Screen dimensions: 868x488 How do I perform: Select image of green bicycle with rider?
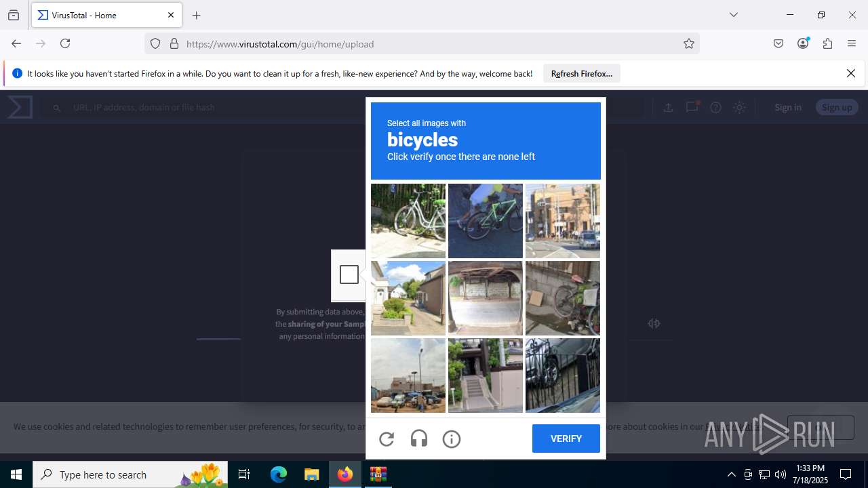click(486, 221)
